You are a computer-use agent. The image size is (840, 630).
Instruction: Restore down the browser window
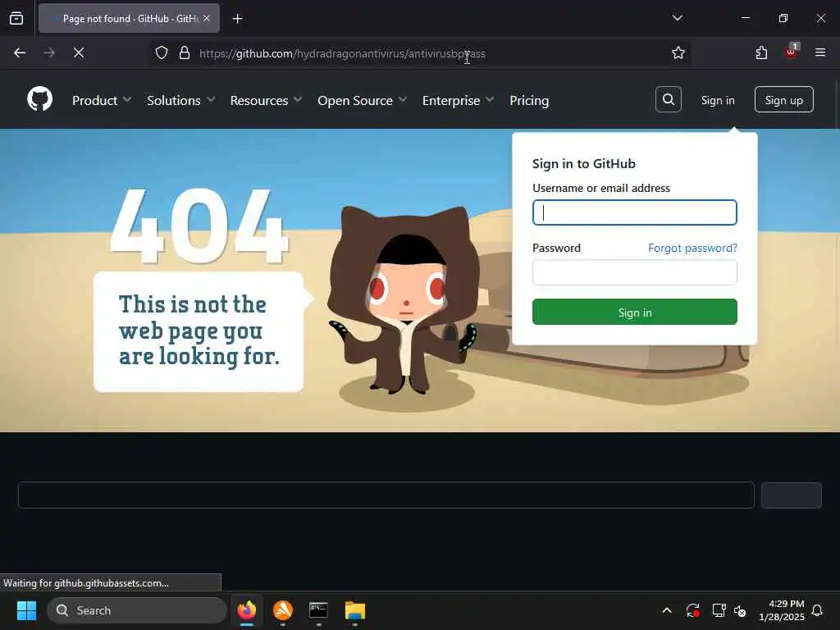(x=783, y=18)
